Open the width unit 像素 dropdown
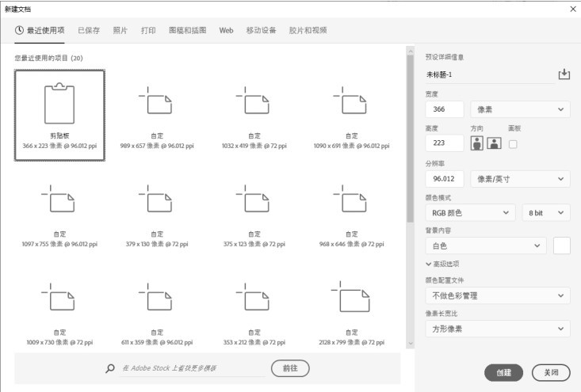The height and width of the screenshot is (392, 581). click(x=520, y=109)
